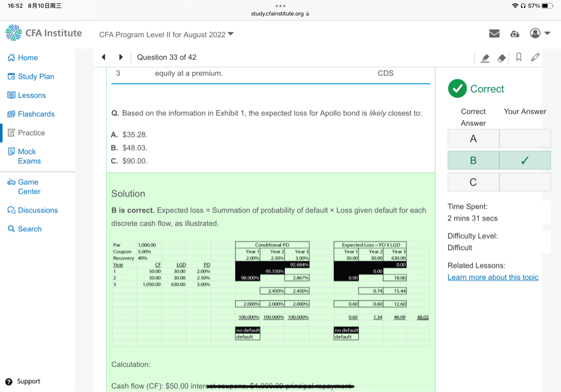This screenshot has width=561, height=392.
Task: Click the 'Related Lessons:' label
Action: coord(476,266)
